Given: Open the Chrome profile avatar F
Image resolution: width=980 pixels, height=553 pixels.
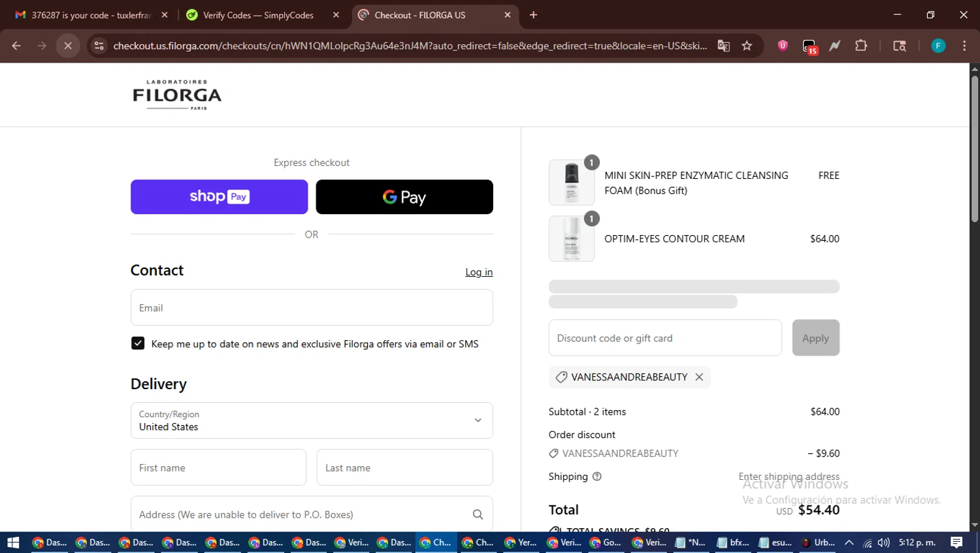Looking at the screenshot, I should point(938,46).
